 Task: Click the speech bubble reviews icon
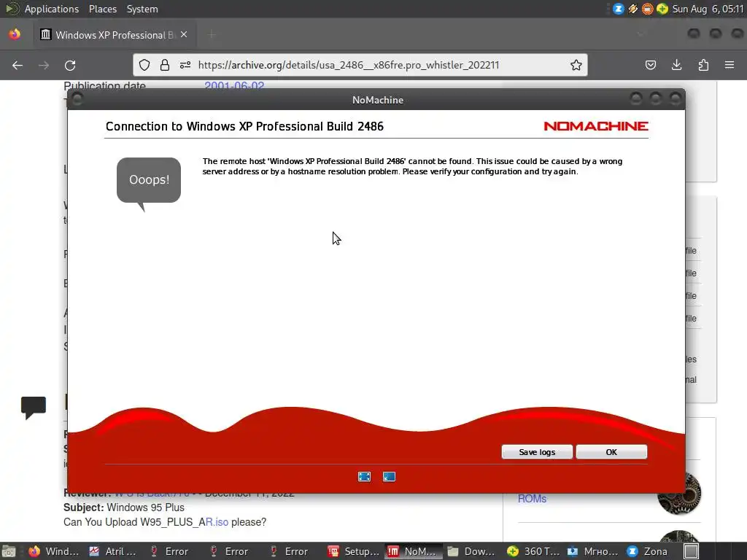click(34, 408)
